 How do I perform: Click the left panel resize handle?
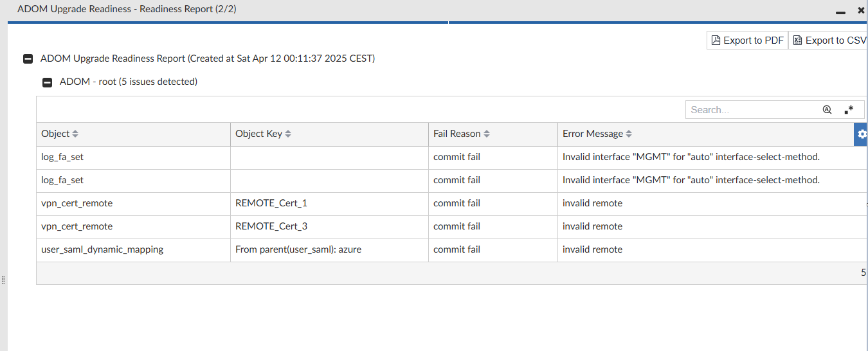click(x=3, y=280)
